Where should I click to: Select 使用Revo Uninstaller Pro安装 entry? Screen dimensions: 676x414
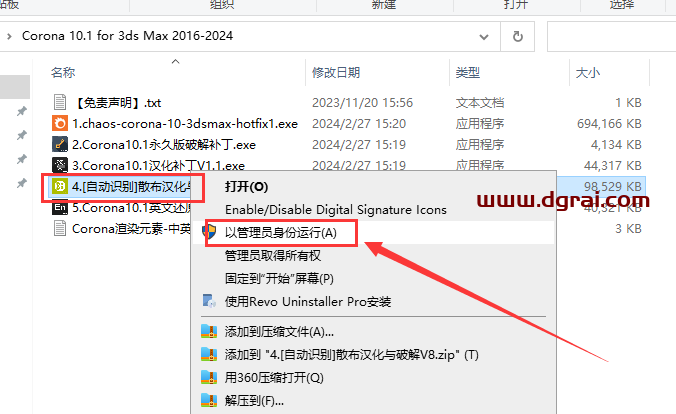308,301
